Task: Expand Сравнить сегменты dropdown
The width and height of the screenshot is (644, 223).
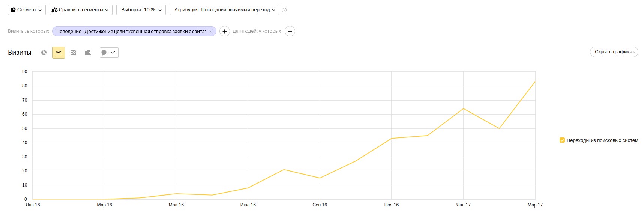Action: [81, 10]
